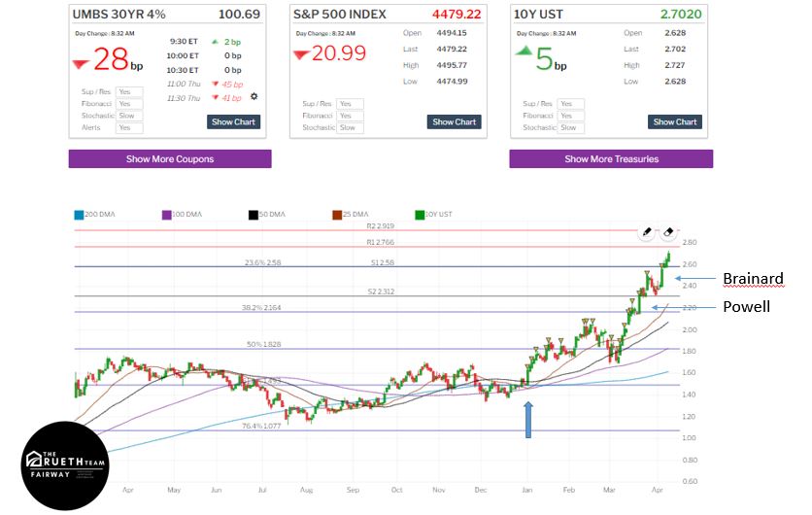812x515 pixels.
Task: Open Fibonacci dropdown in S&P 500 card
Action: point(350,116)
